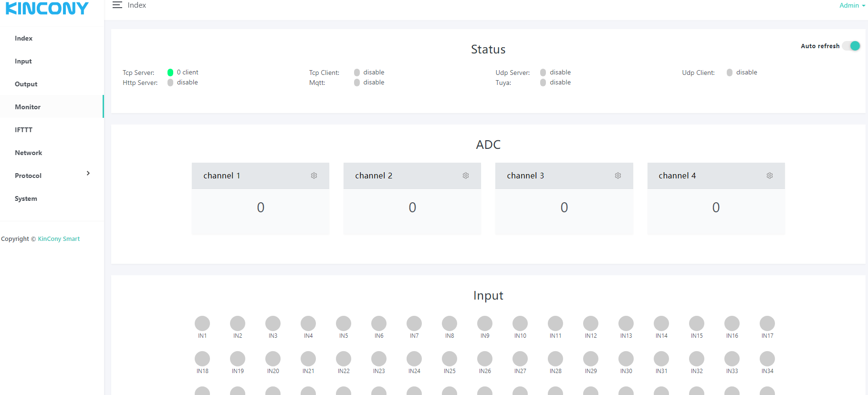868x395 pixels.
Task: Toggle the Auto refresh switch
Action: (x=851, y=46)
